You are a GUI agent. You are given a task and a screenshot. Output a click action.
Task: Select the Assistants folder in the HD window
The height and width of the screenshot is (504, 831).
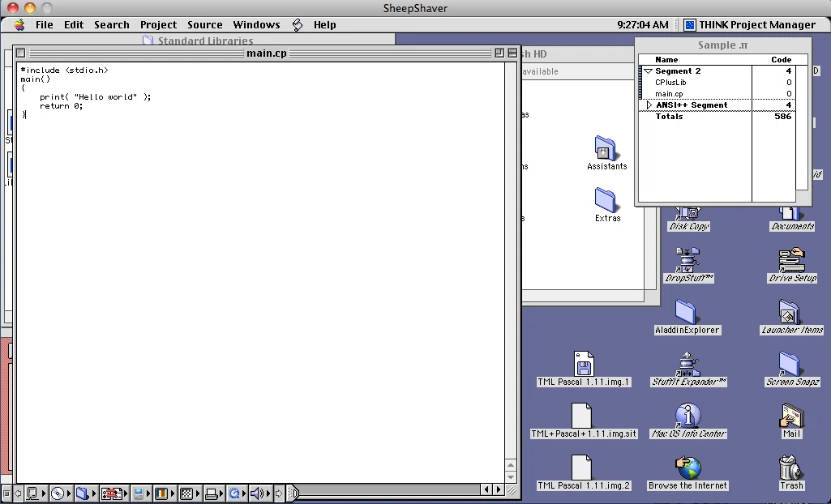point(606,153)
